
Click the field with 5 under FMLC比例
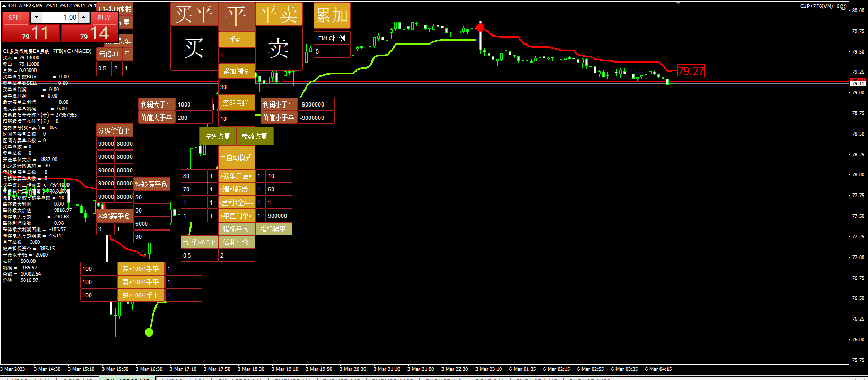coord(332,51)
